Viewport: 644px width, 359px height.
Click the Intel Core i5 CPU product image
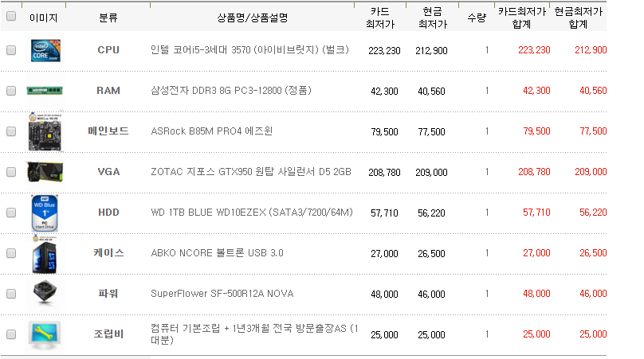coord(43,50)
